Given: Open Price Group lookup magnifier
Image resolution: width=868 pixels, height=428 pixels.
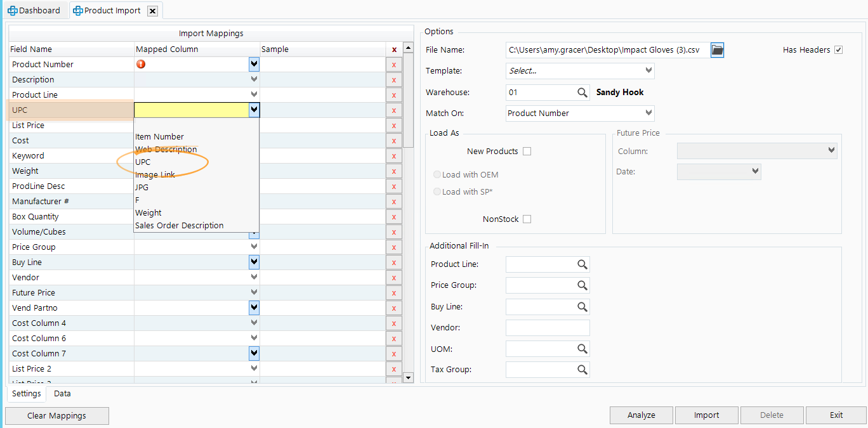Looking at the screenshot, I should 582,285.
